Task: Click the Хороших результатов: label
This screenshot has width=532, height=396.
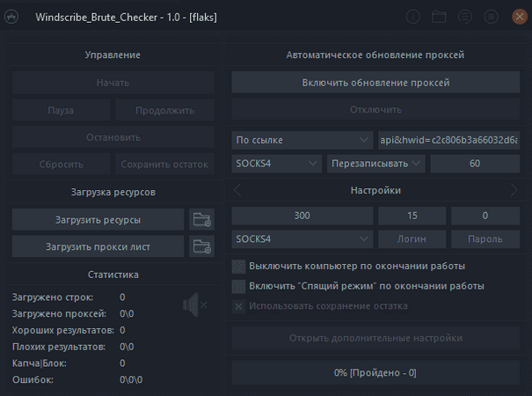Action: [x=63, y=330]
